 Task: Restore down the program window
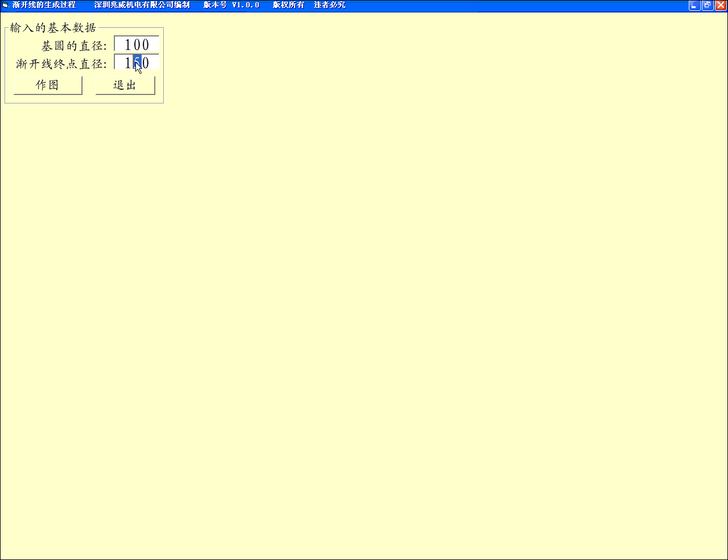tap(708, 5)
